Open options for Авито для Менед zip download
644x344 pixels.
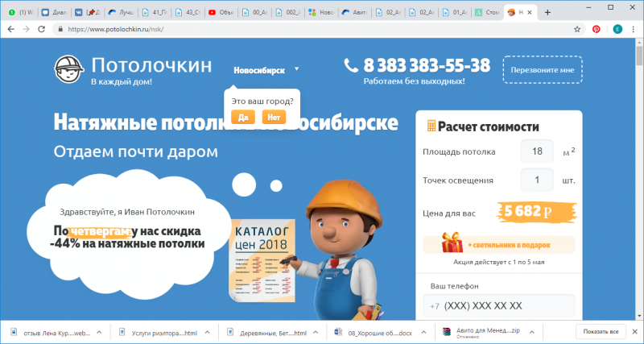(531, 332)
